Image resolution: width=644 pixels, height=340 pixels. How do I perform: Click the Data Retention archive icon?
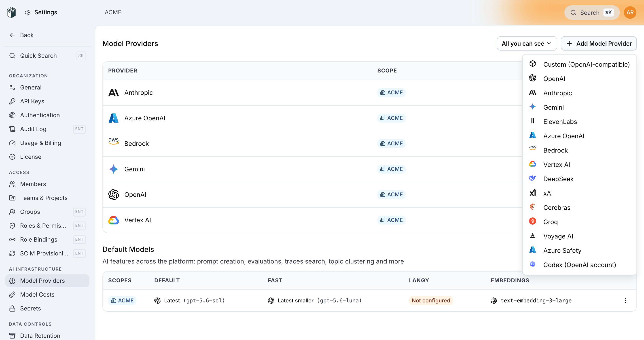(x=12, y=336)
